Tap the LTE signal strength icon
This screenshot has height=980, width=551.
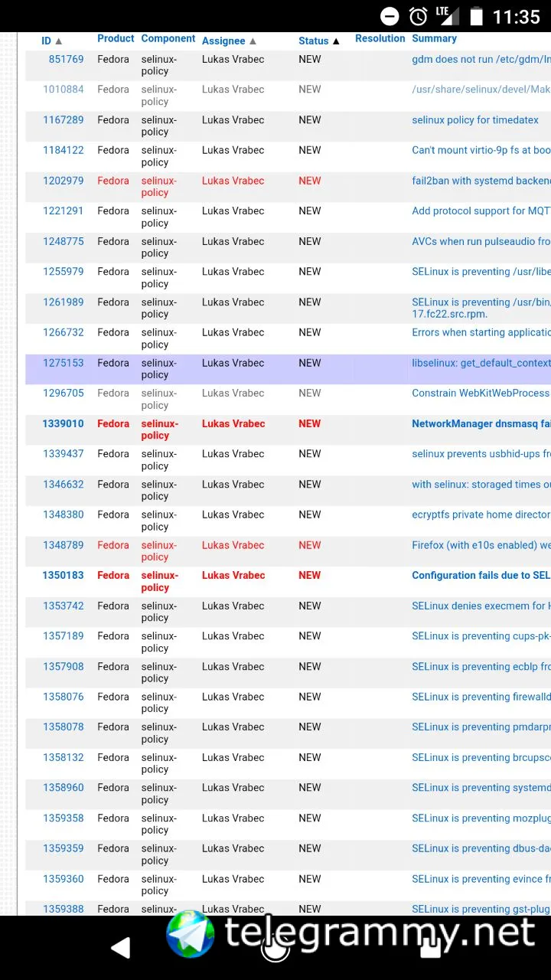click(447, 16)
